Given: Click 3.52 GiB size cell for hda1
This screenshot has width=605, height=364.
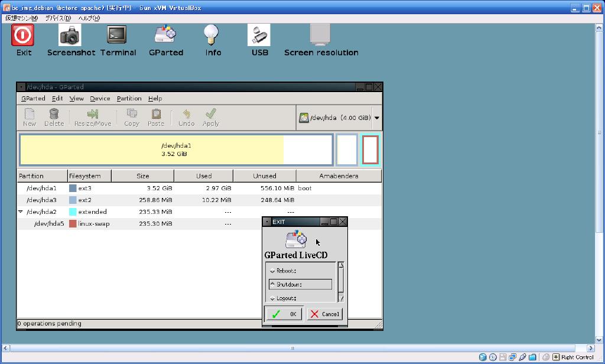Looking at the screenshot, I should 160,188.
